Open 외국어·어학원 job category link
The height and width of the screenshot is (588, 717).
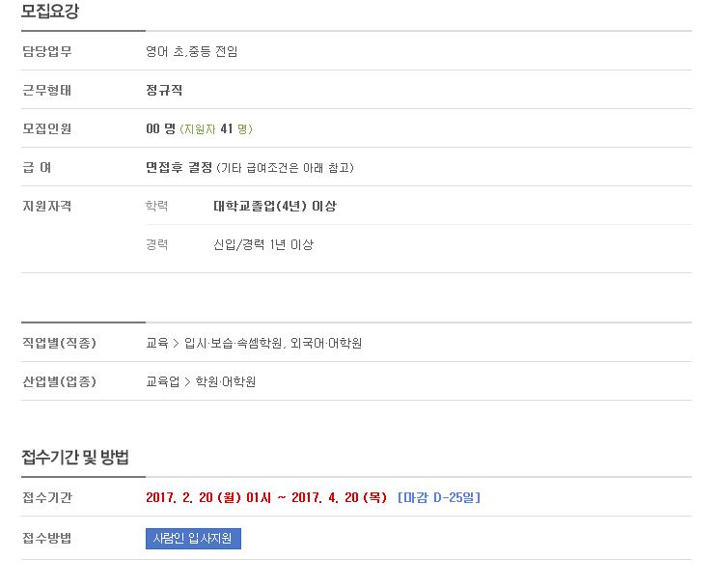tap(326, 343)
